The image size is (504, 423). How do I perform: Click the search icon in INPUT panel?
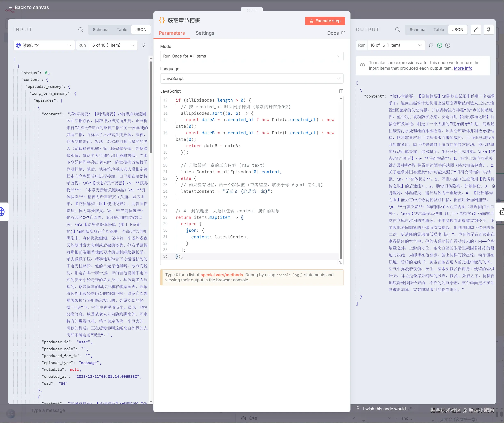[x=81, y=30]
